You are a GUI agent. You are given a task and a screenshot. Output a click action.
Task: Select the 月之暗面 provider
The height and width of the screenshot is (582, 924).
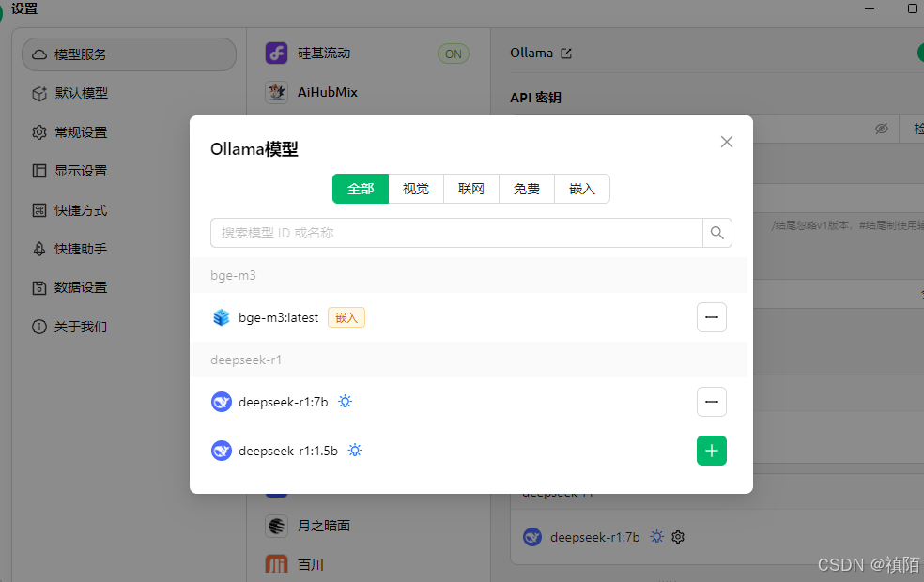pos(368,526)
